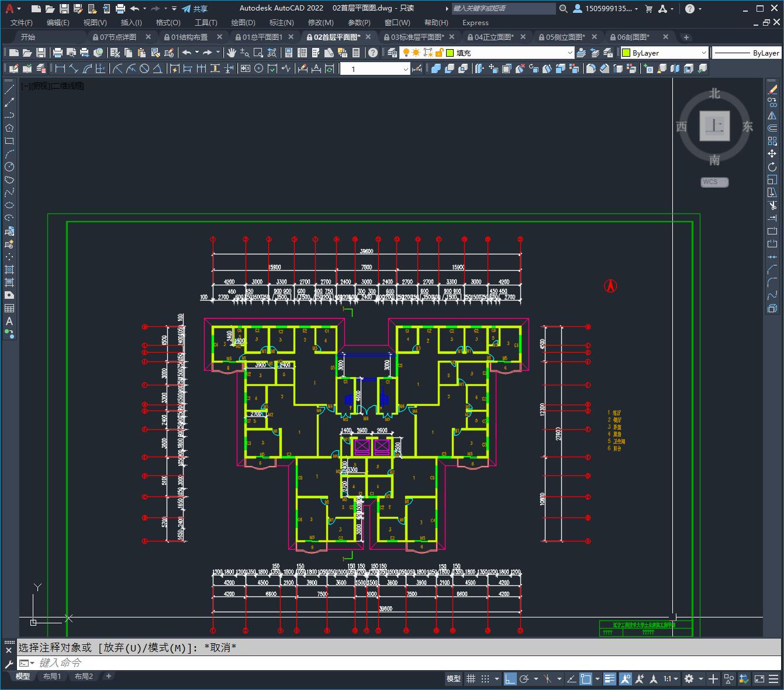Click the Autodesk App Store cart icon
Image resolution: width=784 pixels, height=690 pixels.
click(649, 8)
